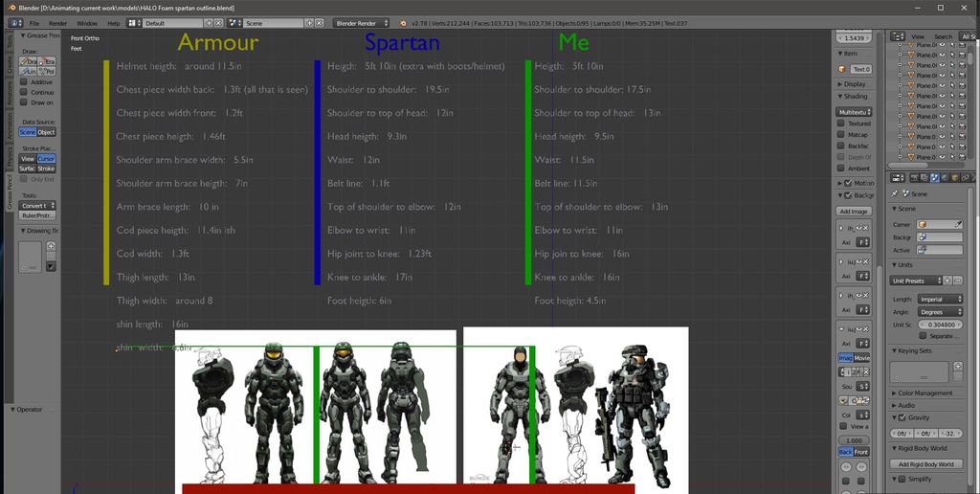
Task: Enable the Separate units checkbox
Action: click(x=923, y=336)
